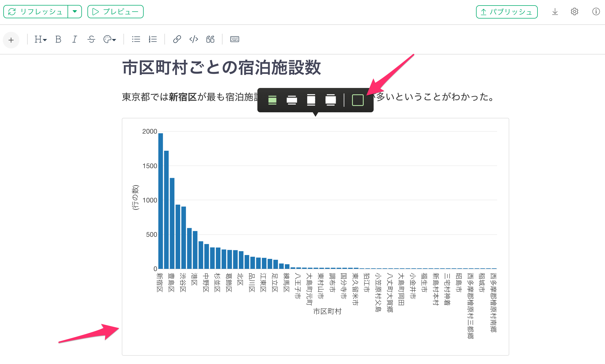Click the 調布市 x-axis label
This screenshot has height=364, width=605.
332,282
